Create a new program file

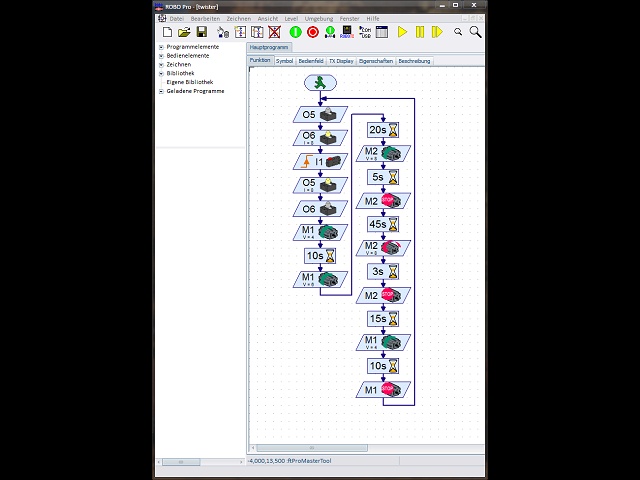click(x=167, y=32)
